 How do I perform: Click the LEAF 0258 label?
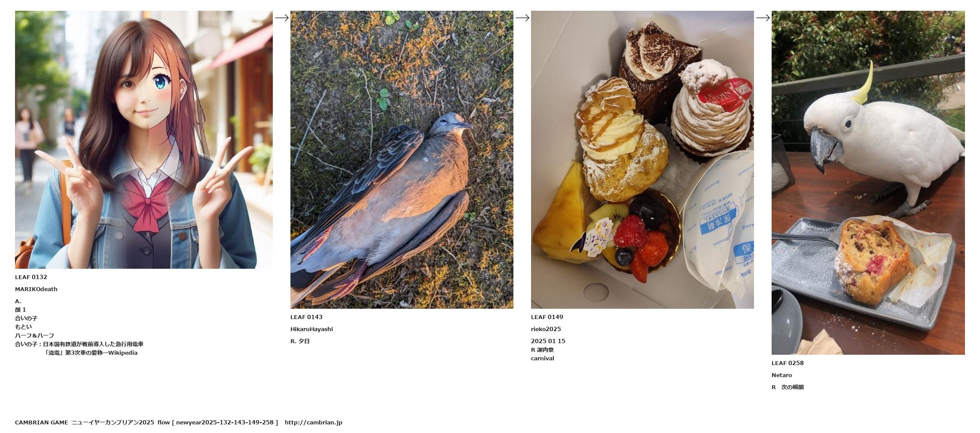coord(788,363)
